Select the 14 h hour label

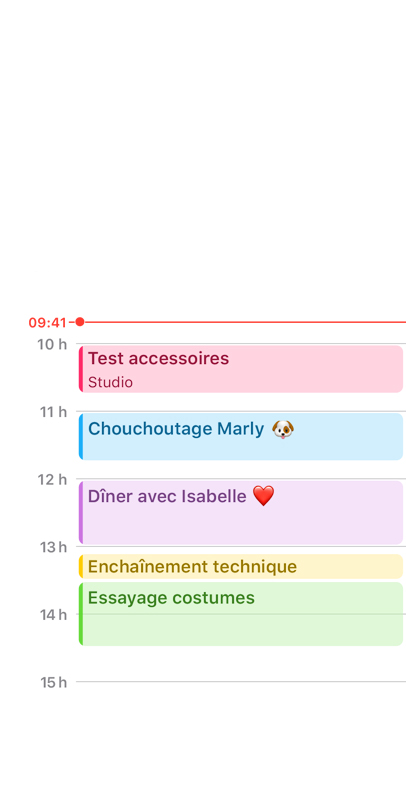coord(53,614)
